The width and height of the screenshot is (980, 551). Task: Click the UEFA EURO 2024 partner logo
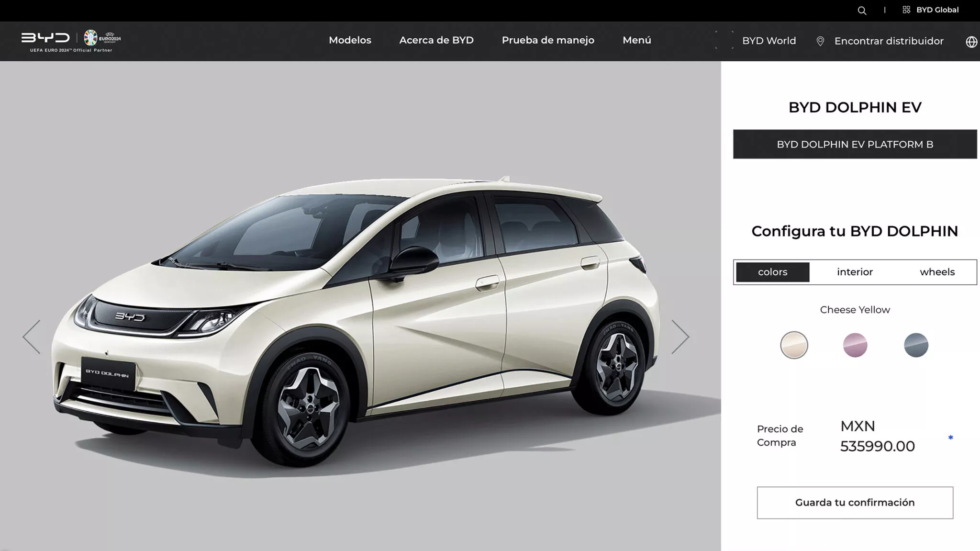102,38
